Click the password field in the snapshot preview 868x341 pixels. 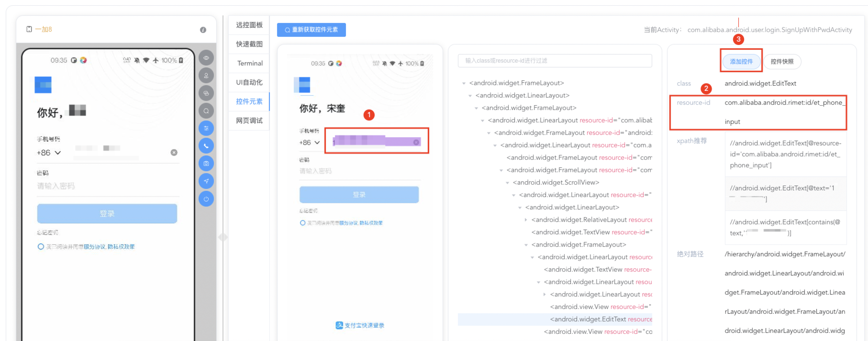360,171
